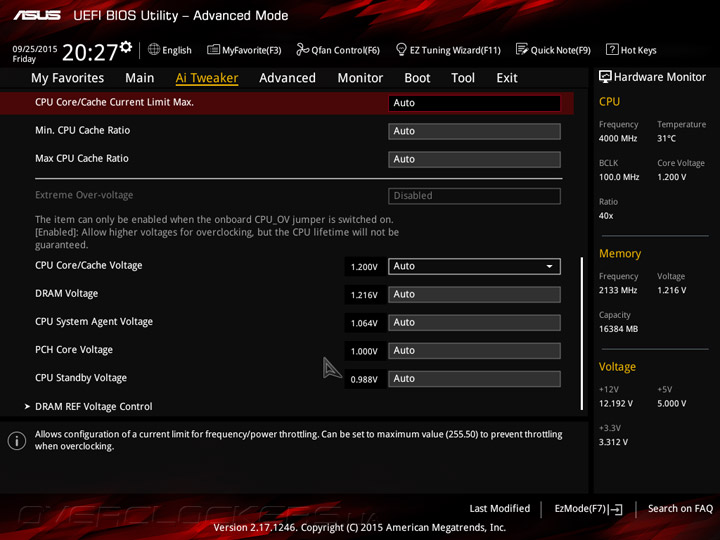Click the 20:27 clock display

pyautogui.click(x=90, y=52)
